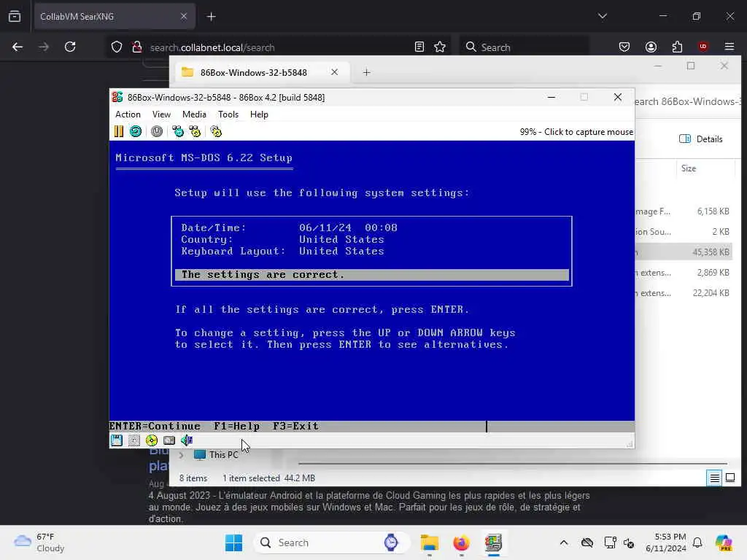Open the Windows Start menu
Screen dimensions: 747x560
pos(233,542)
